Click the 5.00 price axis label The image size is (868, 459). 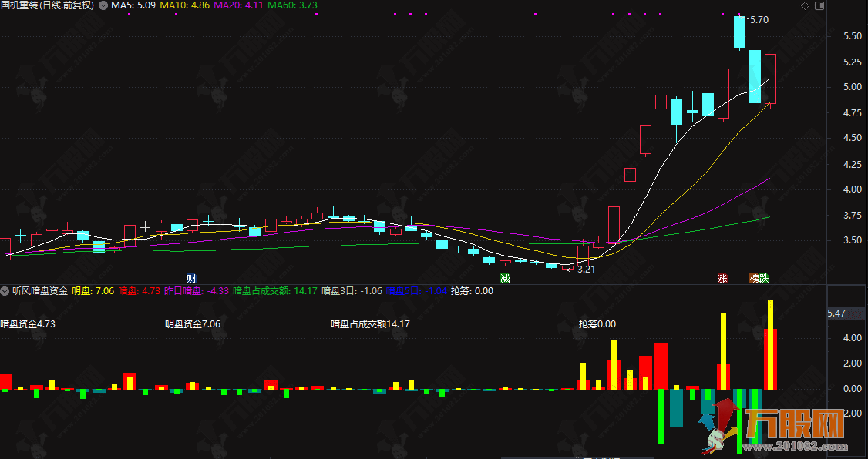(x=852, y=87)
